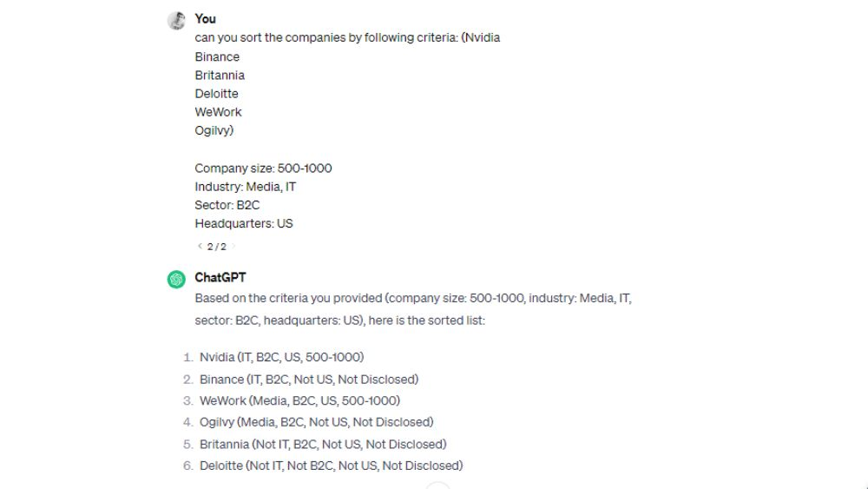868x489 pixels.
Task: Click "Headquarters: US" line in prompt
Action: [x=244, y=223]
